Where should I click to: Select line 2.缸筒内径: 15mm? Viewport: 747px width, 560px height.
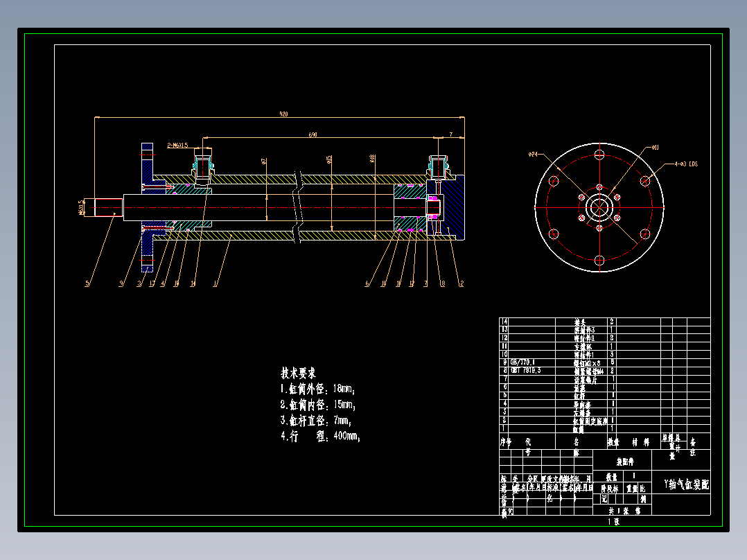[318, 405]
